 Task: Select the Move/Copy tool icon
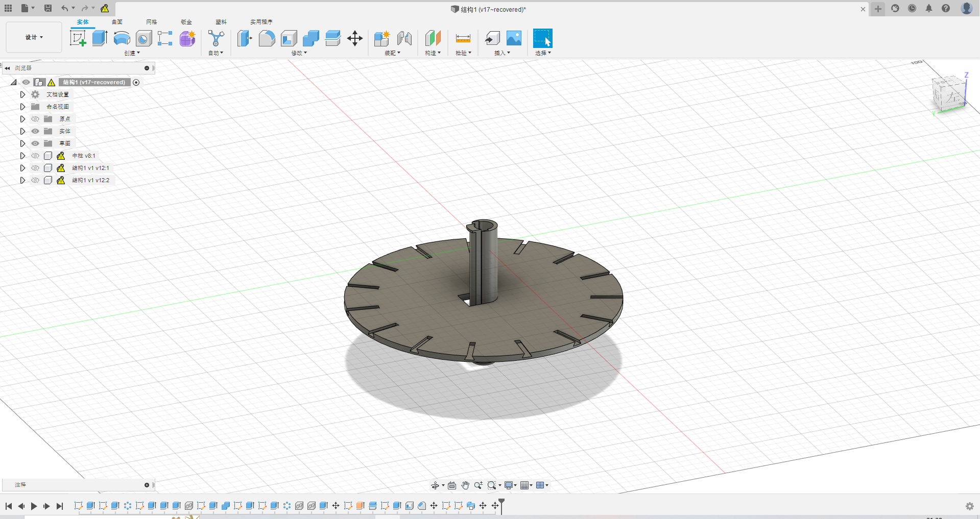tap(354, 38)
